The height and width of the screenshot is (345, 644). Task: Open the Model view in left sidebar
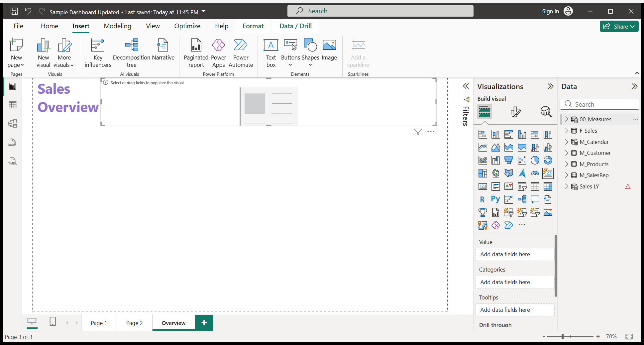click(12, 124)
